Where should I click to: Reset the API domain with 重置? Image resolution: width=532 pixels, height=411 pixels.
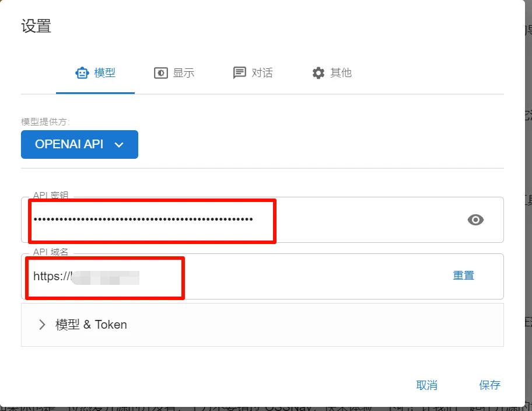[x=463, y=276]
